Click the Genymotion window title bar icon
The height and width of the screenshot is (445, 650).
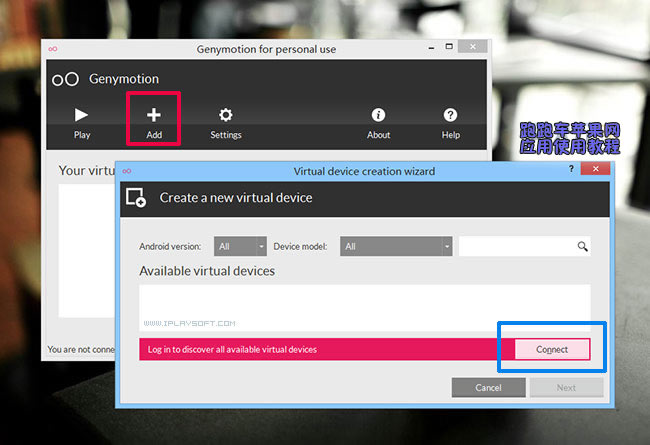click(53, 49)
